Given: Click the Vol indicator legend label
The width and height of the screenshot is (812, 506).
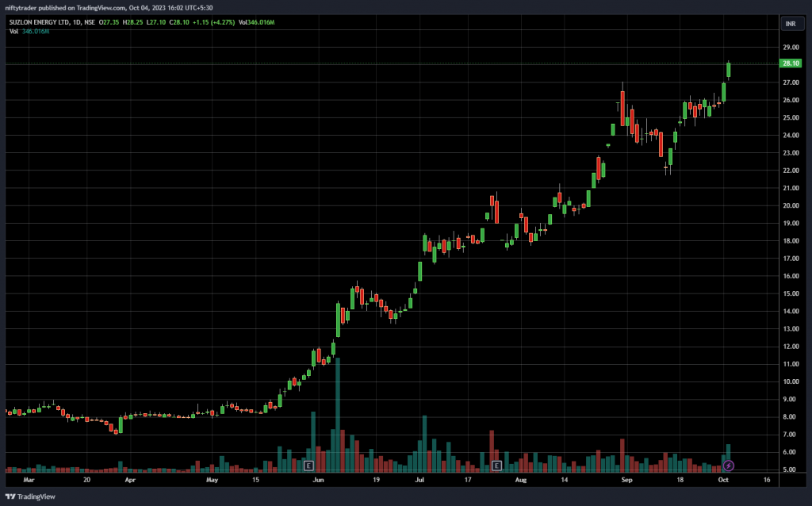Looking at the screenshot, I should 13,31.
